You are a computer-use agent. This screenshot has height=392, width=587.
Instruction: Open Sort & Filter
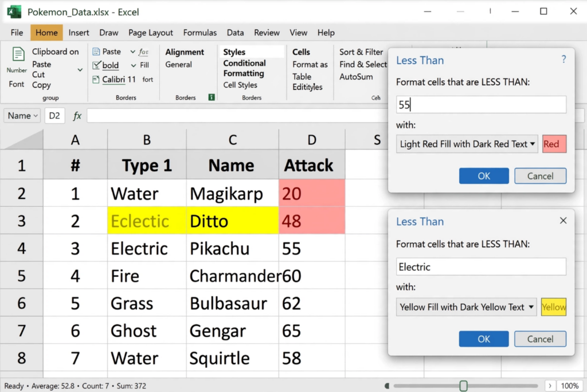pyautogui.click(x=361, y=52)
